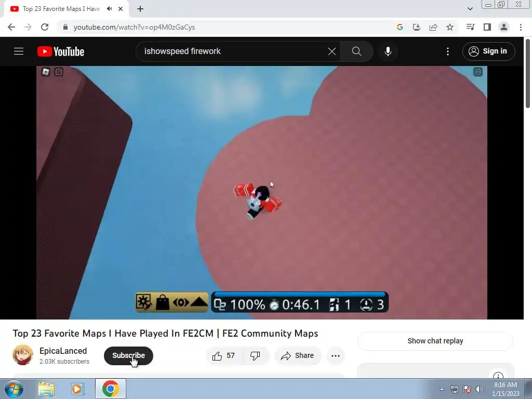Open more actions ellipsis under video
Viewport: 532px width, 399px height.
pyautogui.click(x=336, y=355)
